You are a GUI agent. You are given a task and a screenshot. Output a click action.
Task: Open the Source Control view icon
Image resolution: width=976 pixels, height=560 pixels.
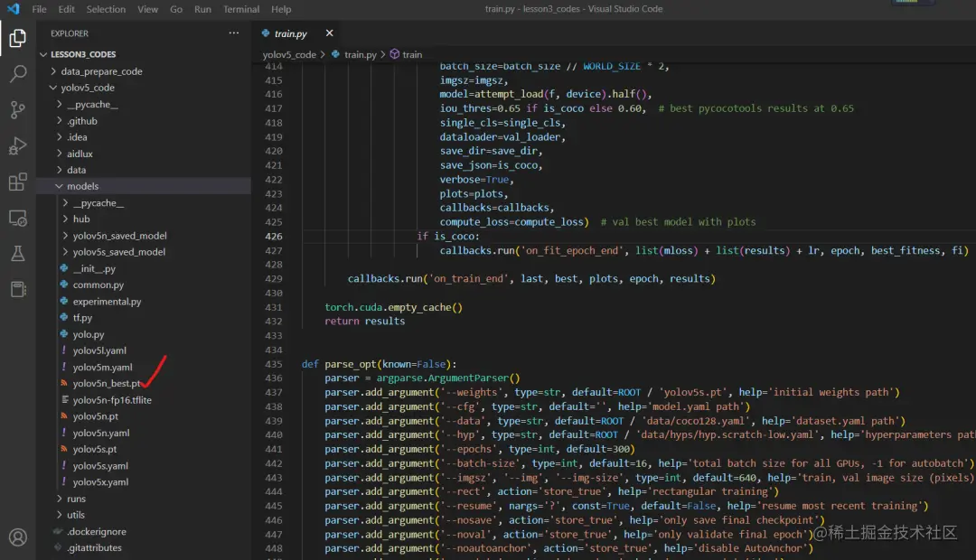coord(17,110)
